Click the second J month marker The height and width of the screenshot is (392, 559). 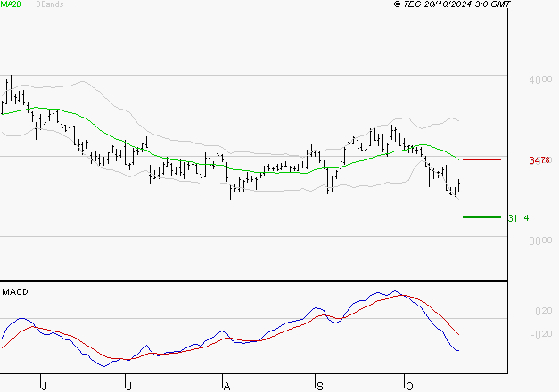(x=128, y=387)
